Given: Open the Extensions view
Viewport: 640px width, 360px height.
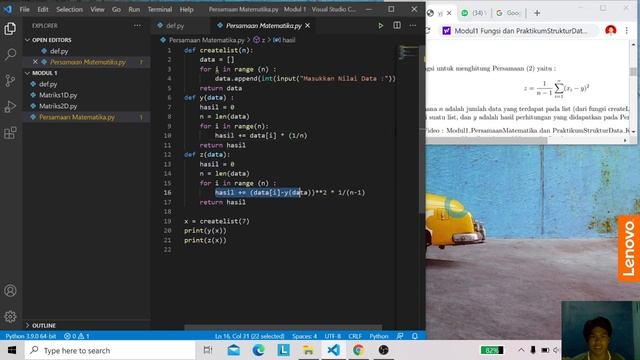Looking at the screenshot, I should [x=10, y=133].
